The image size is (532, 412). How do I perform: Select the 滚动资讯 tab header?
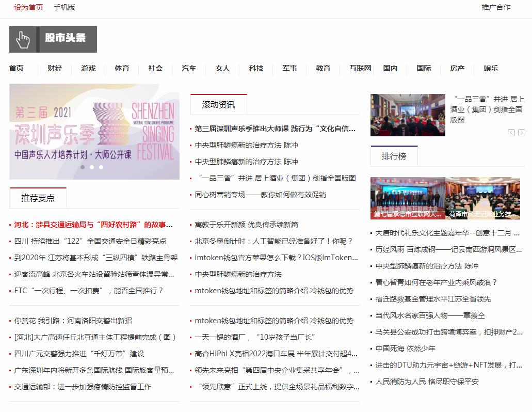point(218,104)
